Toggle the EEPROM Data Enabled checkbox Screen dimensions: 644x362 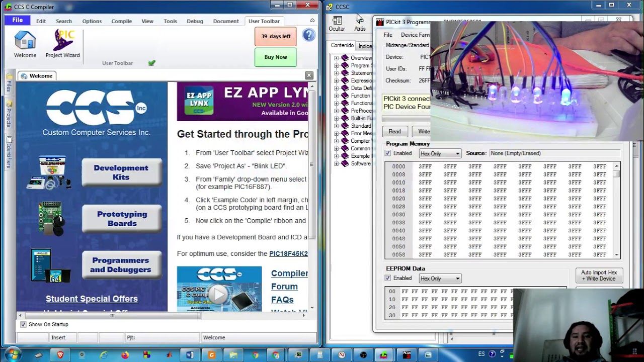(x=387, y=278)
